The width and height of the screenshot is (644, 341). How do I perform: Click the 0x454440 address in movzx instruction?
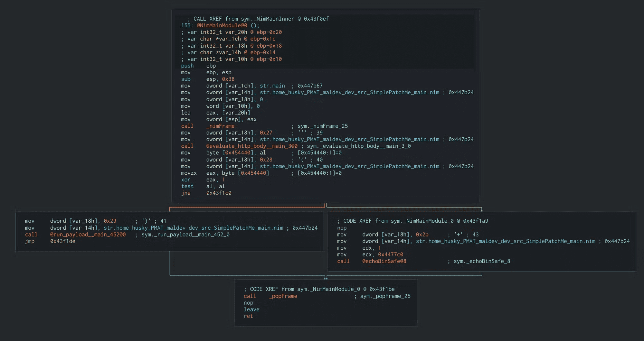(x=253, y=173)
